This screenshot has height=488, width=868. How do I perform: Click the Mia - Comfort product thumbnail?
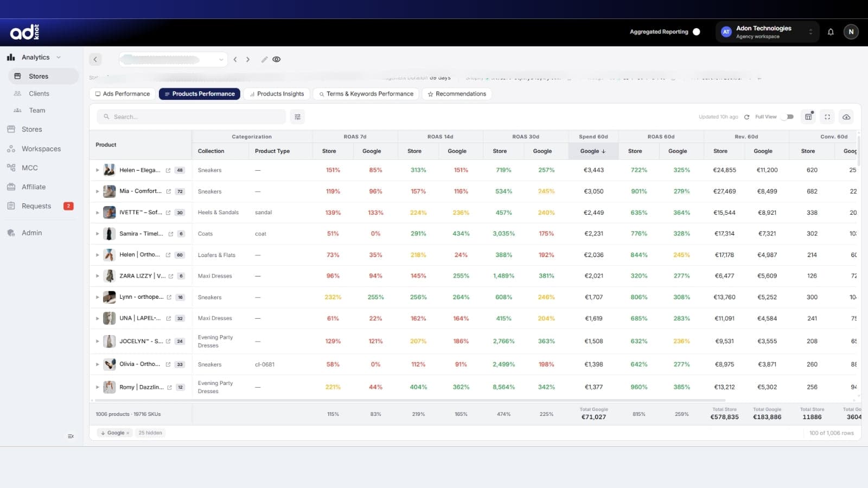coord(110,191)
